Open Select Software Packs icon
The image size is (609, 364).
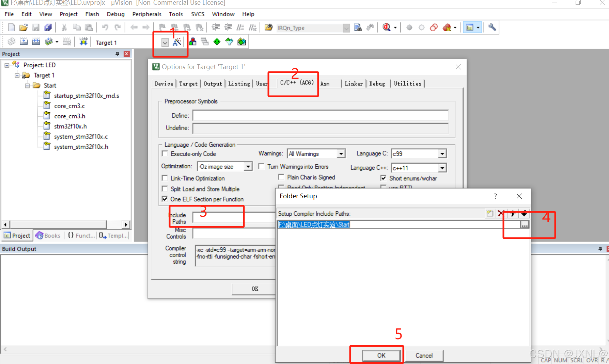(229, 42)
